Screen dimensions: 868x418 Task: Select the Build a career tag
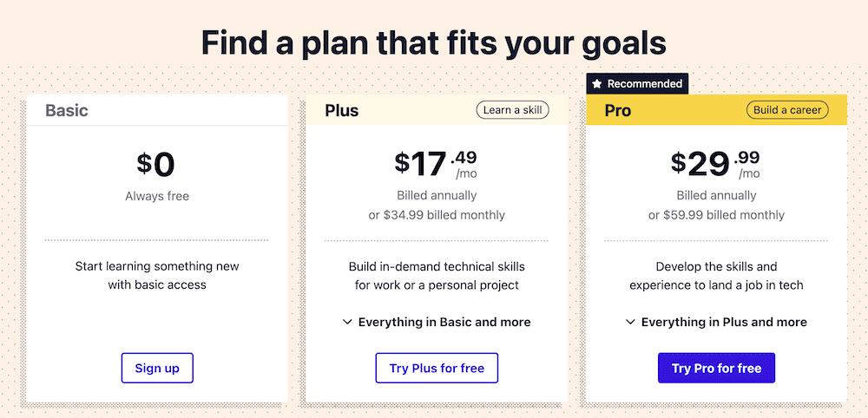pyautogui.click(x=788, y=110)
